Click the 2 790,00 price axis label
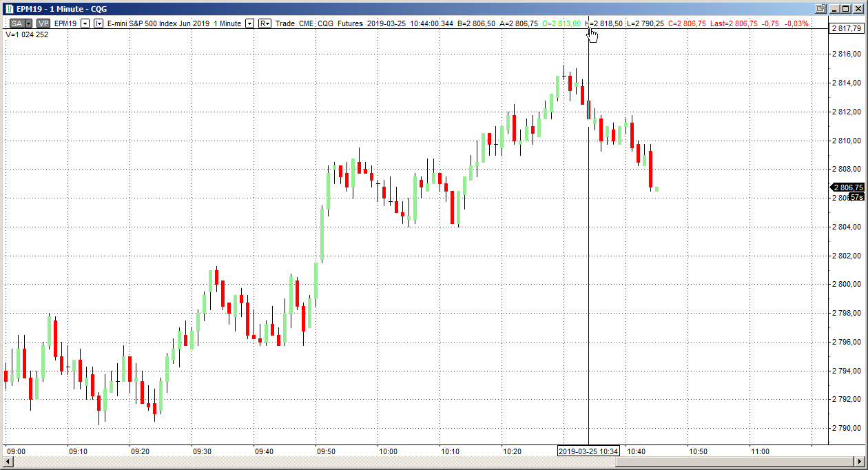 847,428
